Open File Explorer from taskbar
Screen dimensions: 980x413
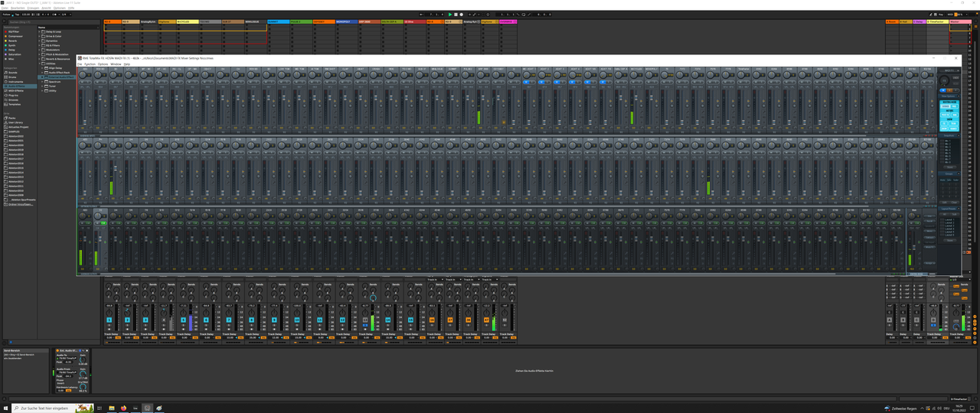click(x=112, y=408)
